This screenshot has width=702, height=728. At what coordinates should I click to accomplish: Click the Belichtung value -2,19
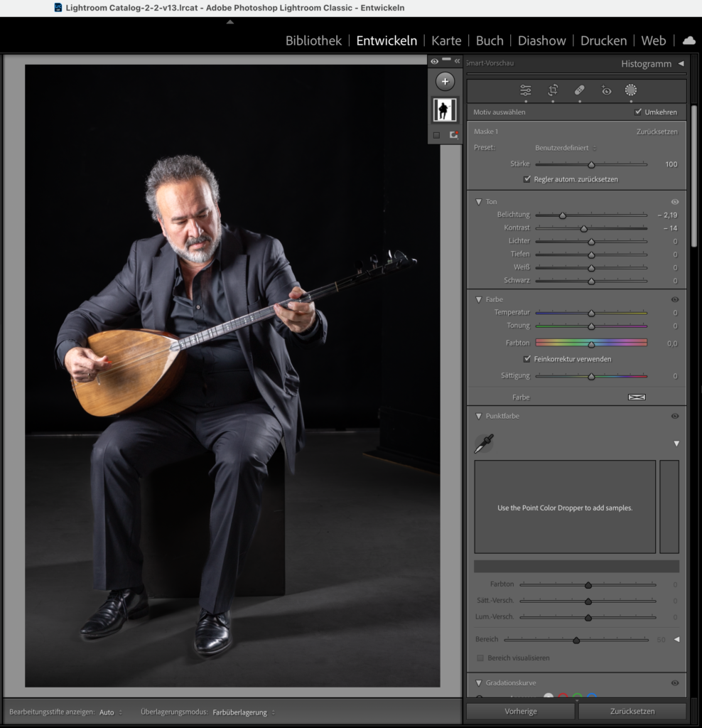point(667,215)
